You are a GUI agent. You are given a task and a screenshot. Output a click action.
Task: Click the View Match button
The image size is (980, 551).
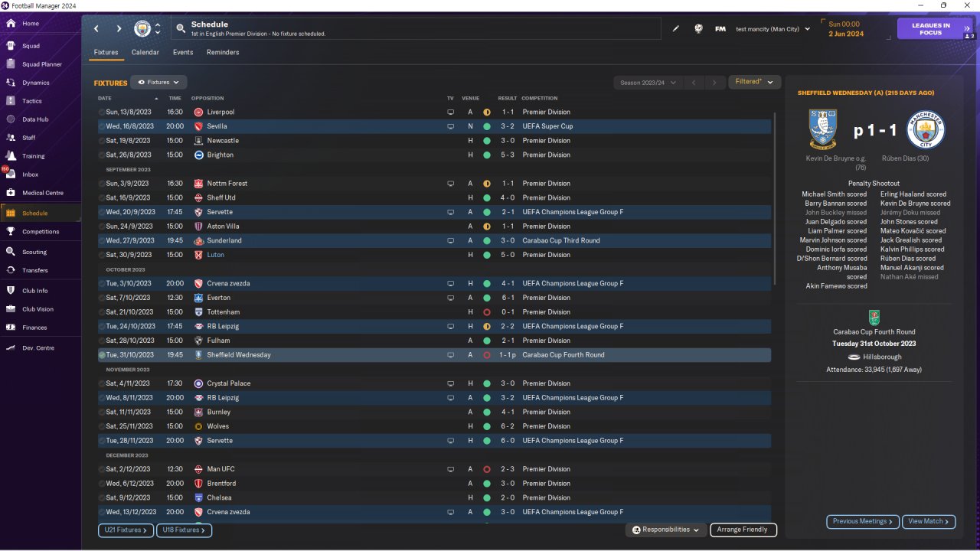[x=929, y=521]
